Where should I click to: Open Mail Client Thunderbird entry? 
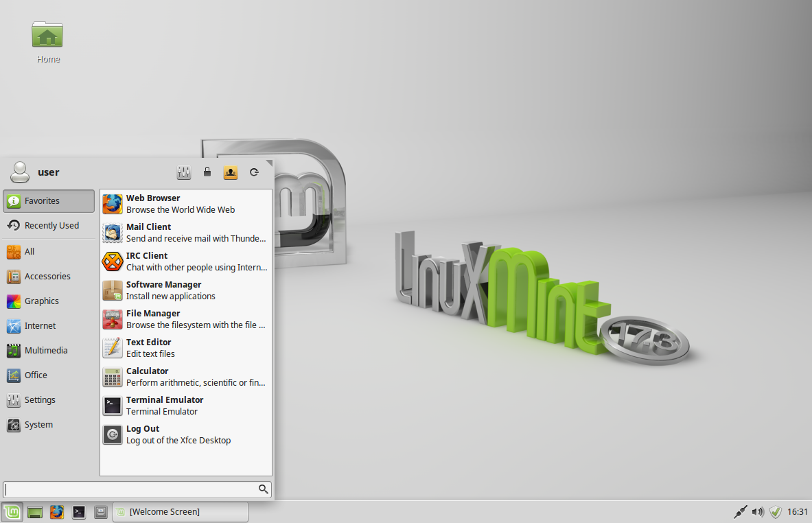186,233
